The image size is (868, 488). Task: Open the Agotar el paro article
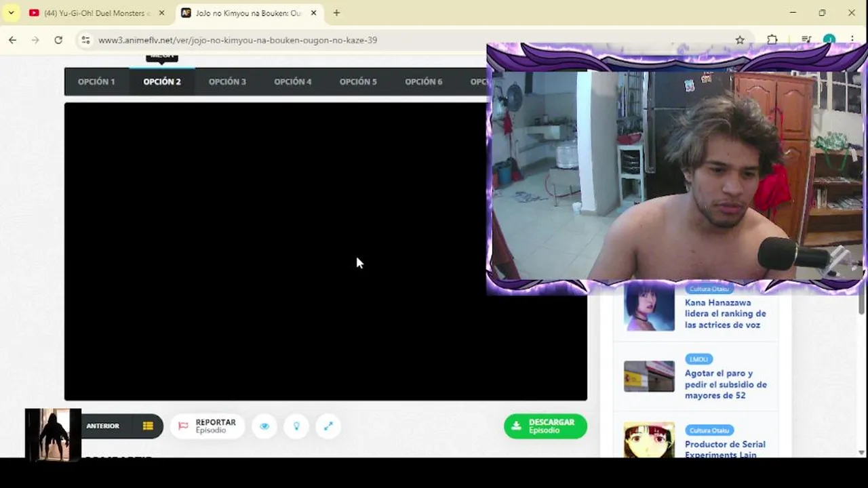[726, 384]
